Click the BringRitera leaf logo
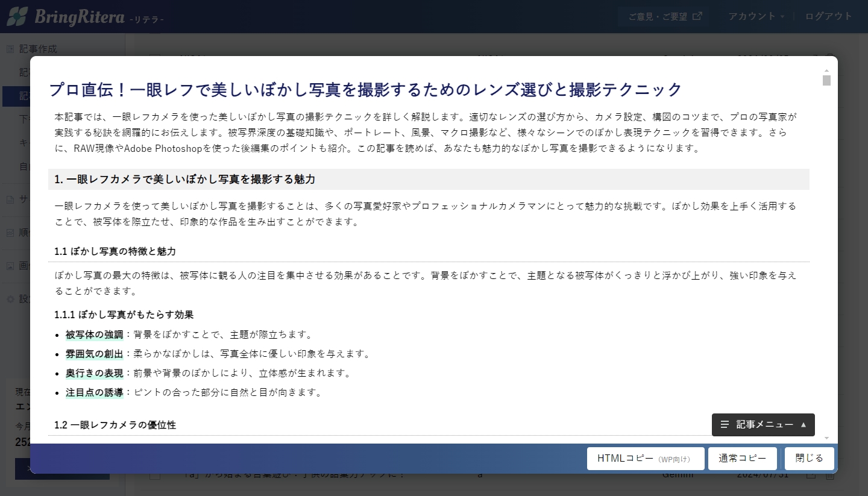 coord(17,16)
